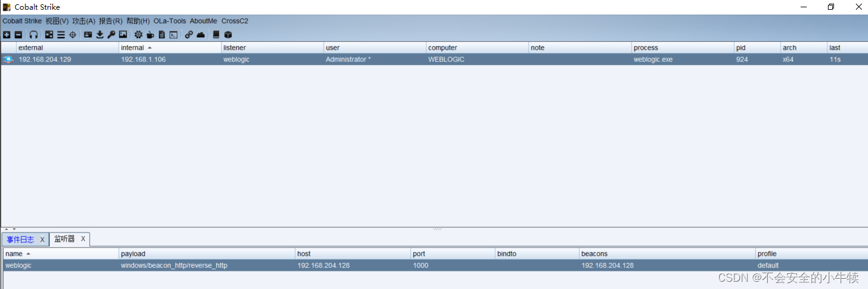Open listeners via the headphones icon
Screen dimensions: 868x289
coord(33,35)
